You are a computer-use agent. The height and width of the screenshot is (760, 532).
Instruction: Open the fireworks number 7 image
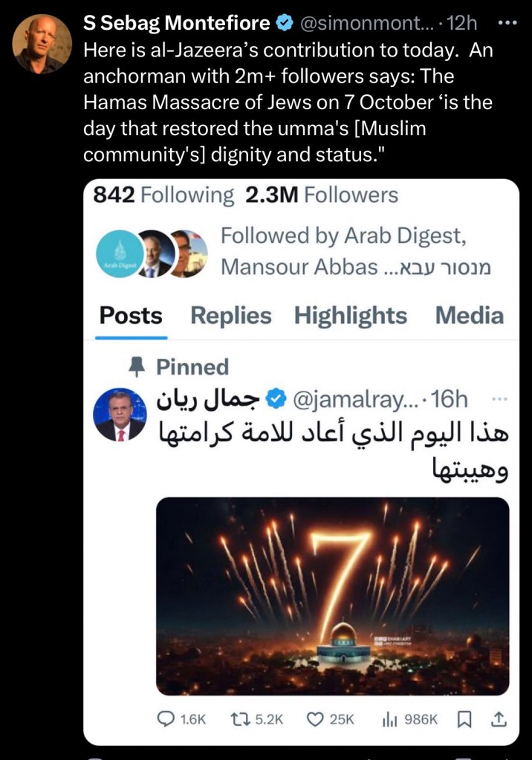tap(332, 596)
